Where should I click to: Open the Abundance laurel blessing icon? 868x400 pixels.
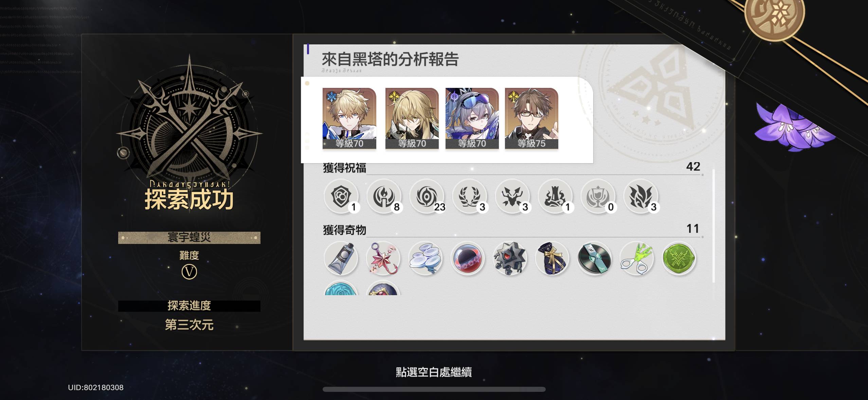coord(470,196)
